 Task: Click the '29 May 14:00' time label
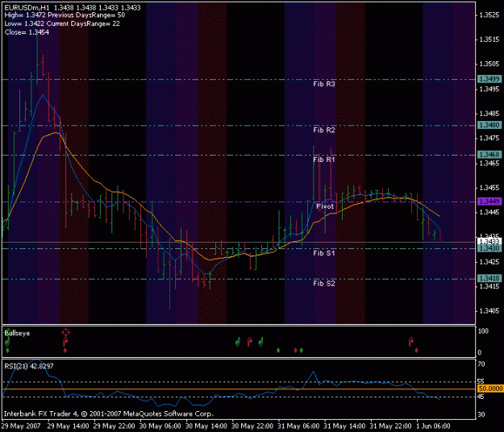[68, 426]
